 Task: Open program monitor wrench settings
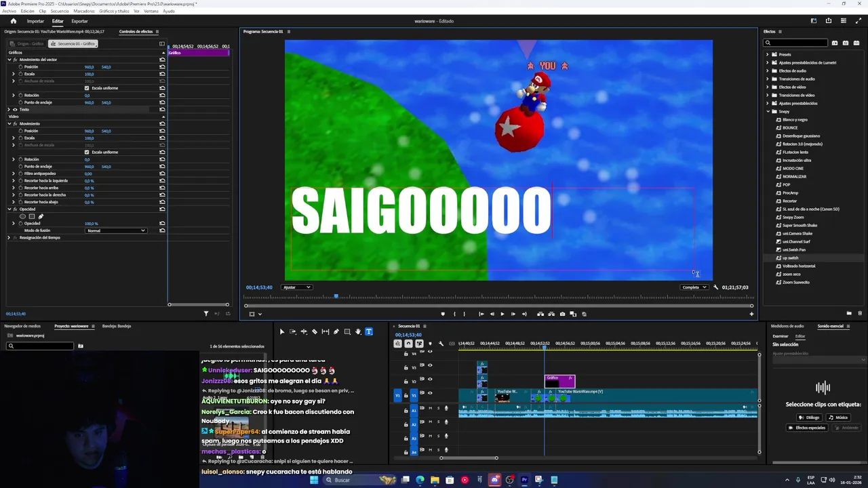[x=715, y=287]
